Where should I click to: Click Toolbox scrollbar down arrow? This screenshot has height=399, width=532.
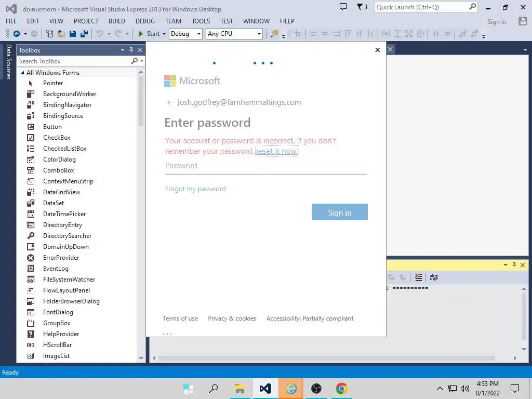click(141, 358)
